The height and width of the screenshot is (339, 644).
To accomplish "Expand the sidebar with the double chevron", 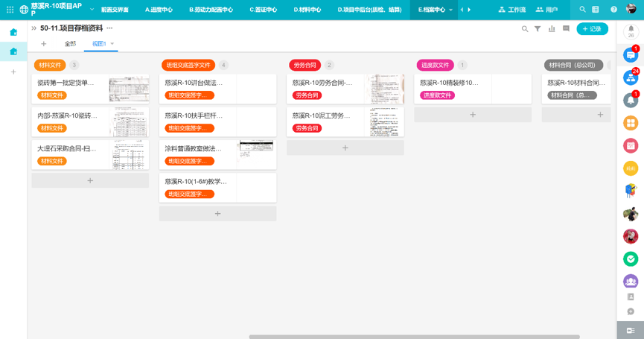I will click(x=34, y=28).
